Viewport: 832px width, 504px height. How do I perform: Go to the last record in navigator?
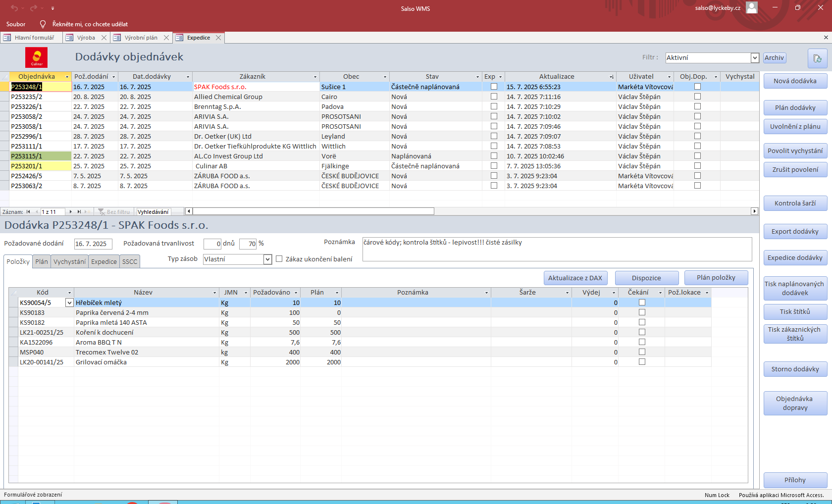[79, 212]
